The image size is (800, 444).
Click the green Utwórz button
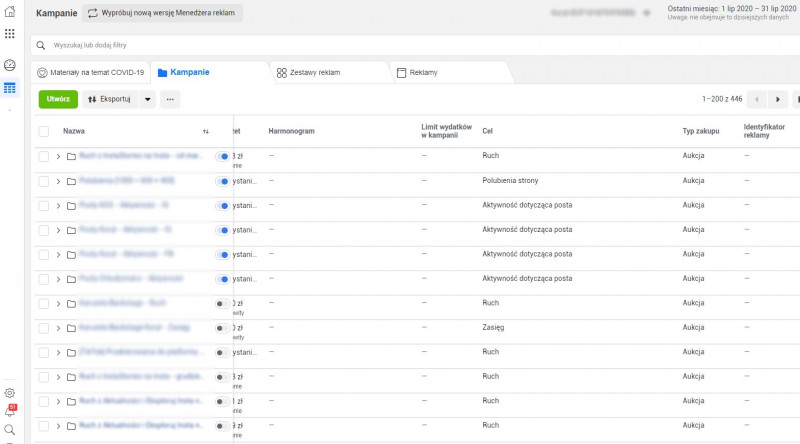point(58,99)
